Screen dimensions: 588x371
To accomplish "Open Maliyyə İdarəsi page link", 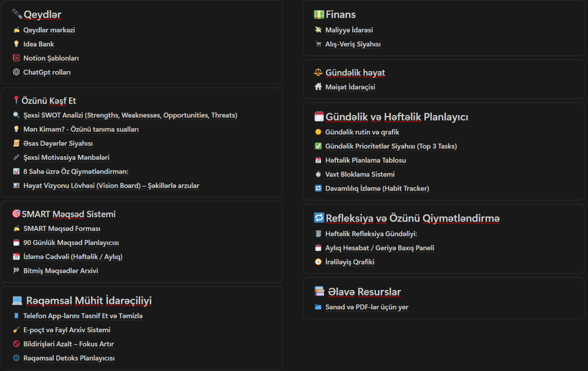I will tap(349, 30).
